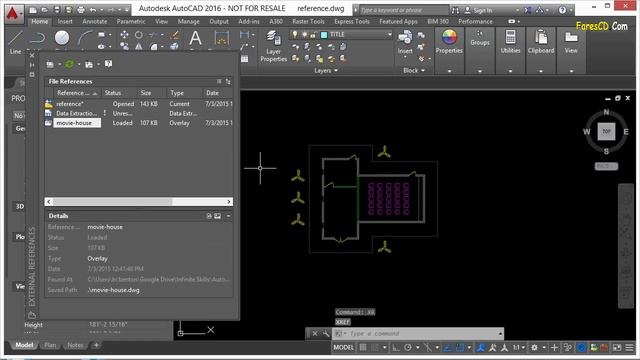Open the AutoCAD application menu
The height and width of the screenshot is (360, 640).
coord(13,13)
